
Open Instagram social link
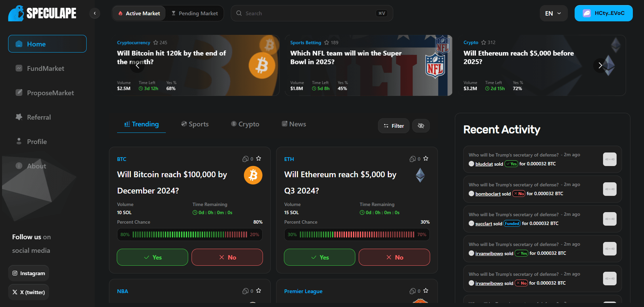pos(29,273)
